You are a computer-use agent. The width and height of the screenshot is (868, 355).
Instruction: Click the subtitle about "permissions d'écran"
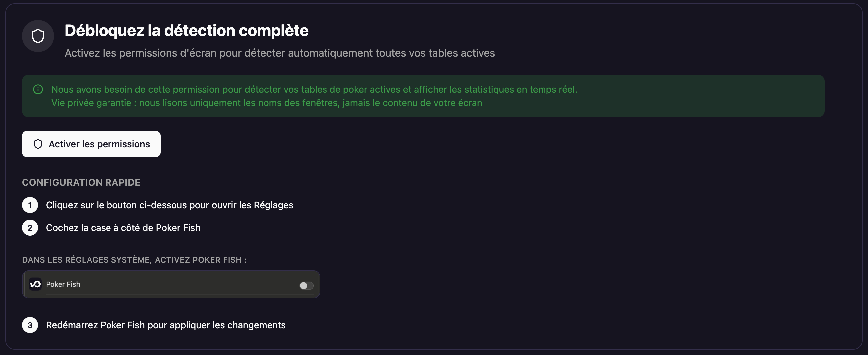[280, 53]
